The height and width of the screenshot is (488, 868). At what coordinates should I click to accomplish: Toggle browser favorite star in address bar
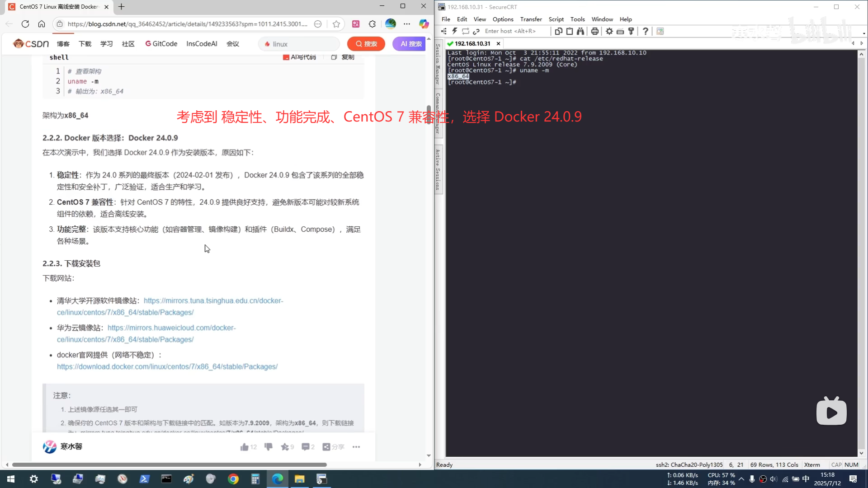[x=336, y=24]
